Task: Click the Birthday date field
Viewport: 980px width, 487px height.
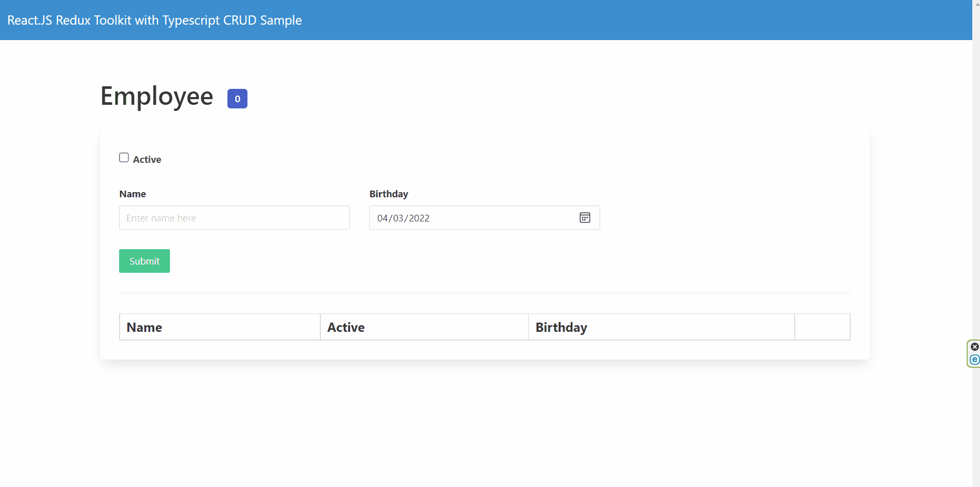Action: point(484,218)
